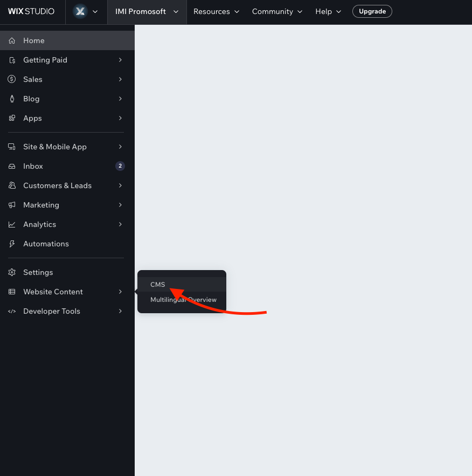
Task: Click the Marketing megaphone icon
Action: click(x=12, y=205)
